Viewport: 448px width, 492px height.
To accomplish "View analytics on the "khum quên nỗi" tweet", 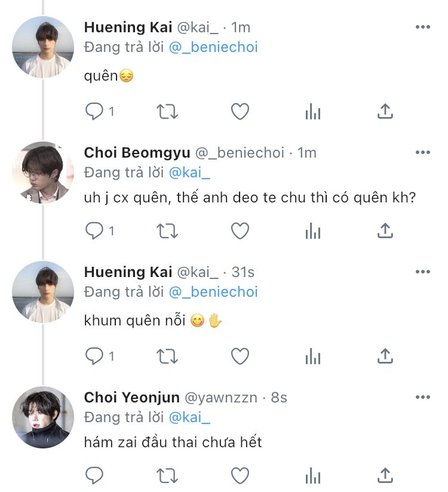I will [x=313, y=356].
